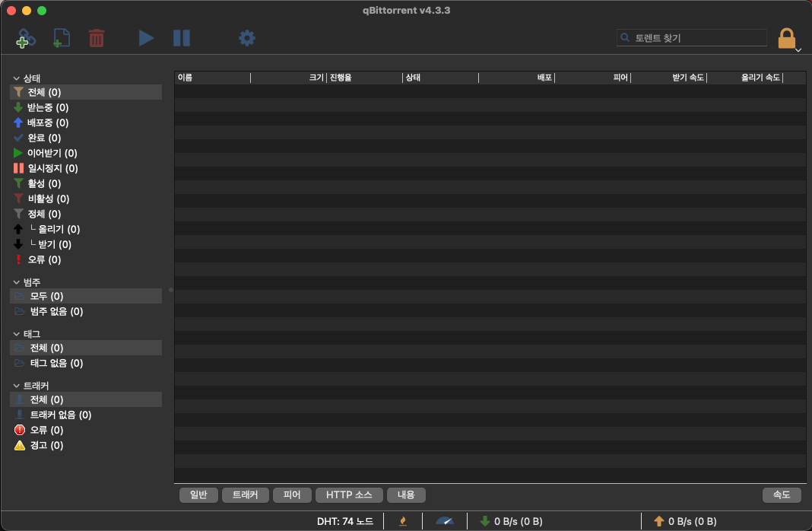The height and width of the screenshot is (531, 812).
Task: Sort by the 진행율 column header
Action: (365, 78)
